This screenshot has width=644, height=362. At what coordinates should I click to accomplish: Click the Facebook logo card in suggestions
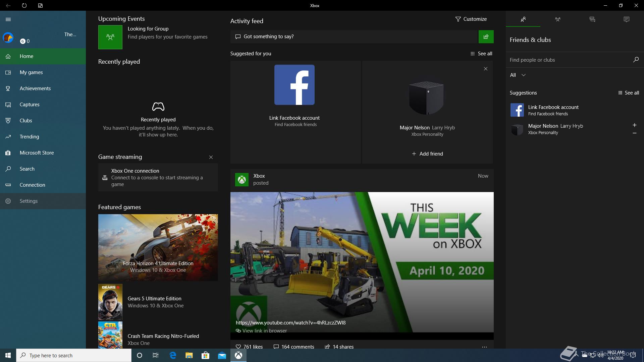(x=294, y=85)
